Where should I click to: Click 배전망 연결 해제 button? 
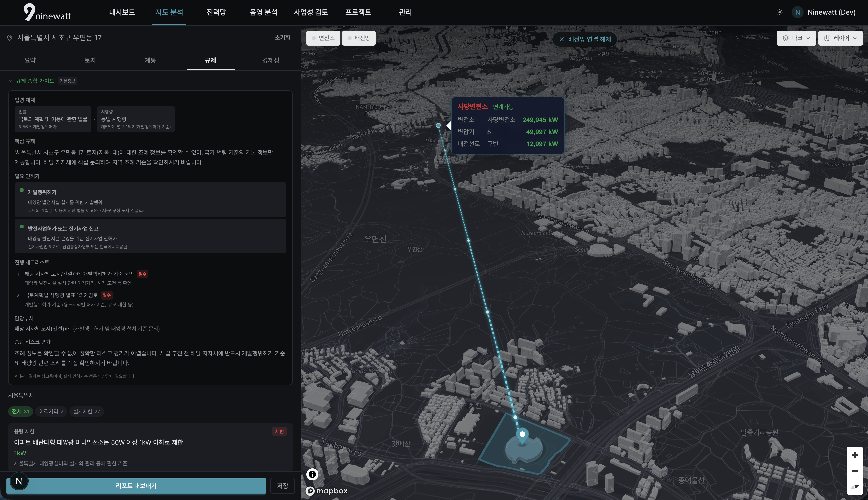(584, 39)
